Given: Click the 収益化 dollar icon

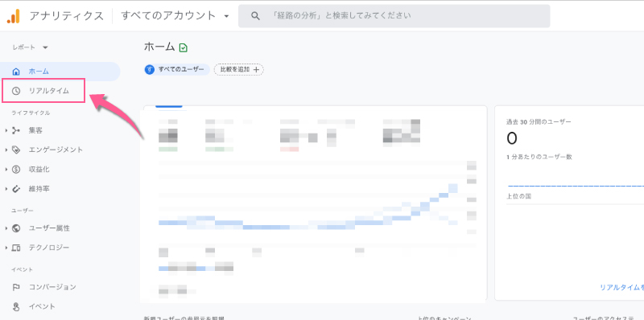Looking at the screenshot, I should click(x=16, y=170).
